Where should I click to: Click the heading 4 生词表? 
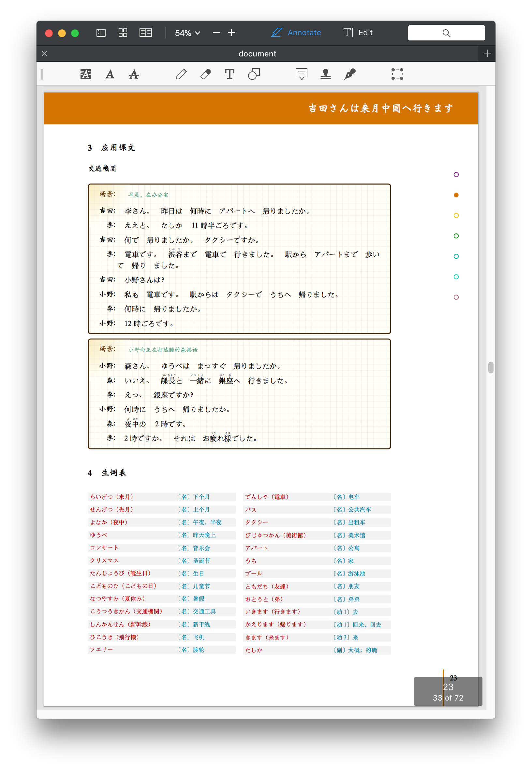[107, 473]
